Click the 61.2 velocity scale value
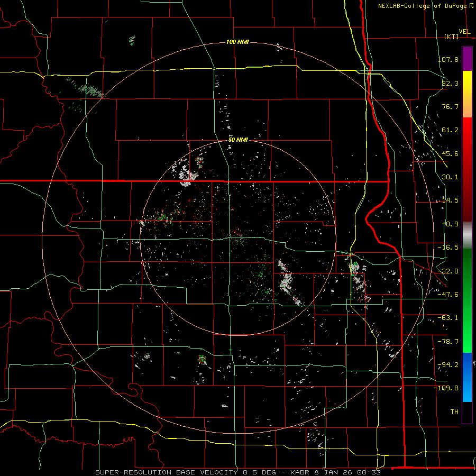Screen dimensions: 476x476 click(x=450, y=130)
